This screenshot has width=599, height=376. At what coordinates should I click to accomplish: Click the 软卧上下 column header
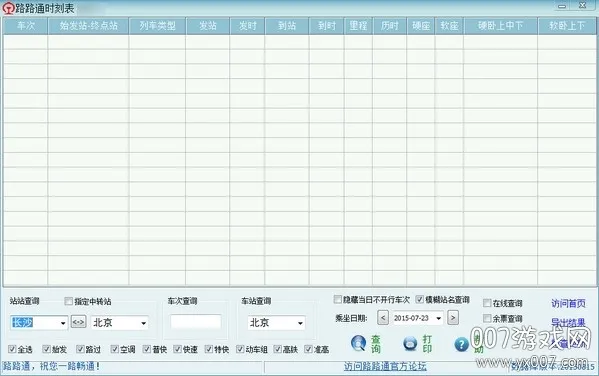pyautogui.click(x=567, y=26)
